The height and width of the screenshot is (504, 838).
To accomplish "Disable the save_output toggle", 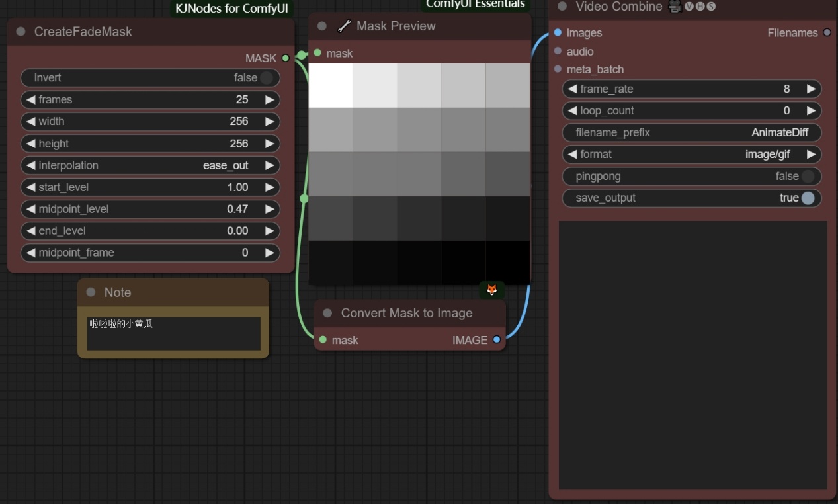I will pos(808,198).
